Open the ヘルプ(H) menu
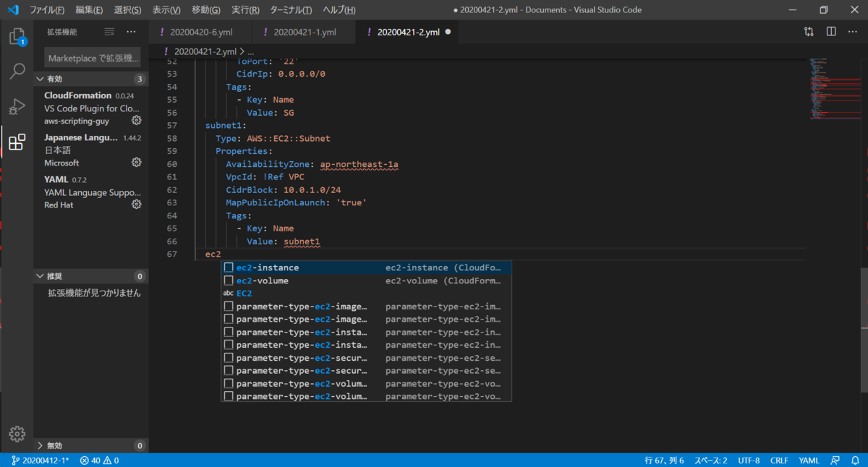Viewport: 868px width, 467px height. [x=339, y=10]
